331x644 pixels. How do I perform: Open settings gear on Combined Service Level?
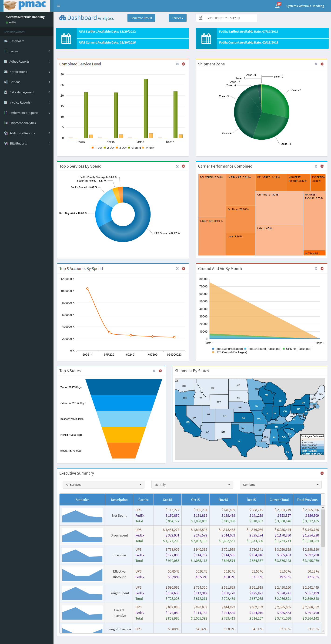point(183,64)
